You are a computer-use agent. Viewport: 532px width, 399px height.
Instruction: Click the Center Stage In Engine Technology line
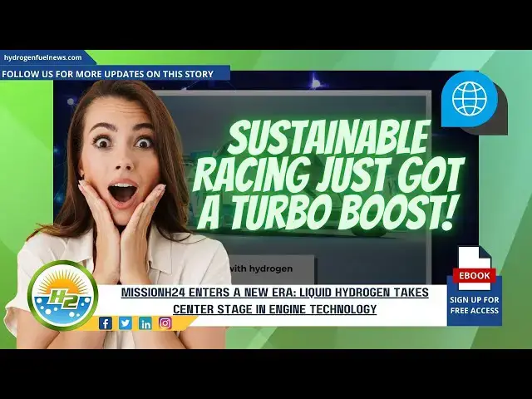coord(274,309)
